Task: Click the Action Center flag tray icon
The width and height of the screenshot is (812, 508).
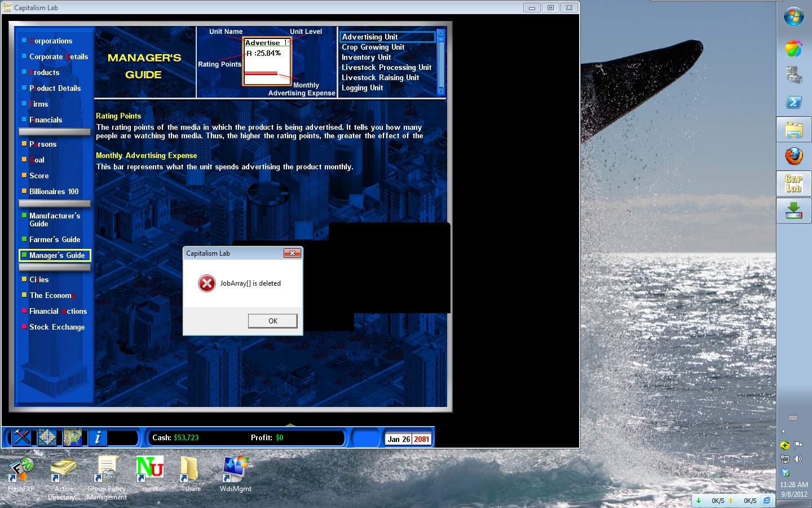Action: 798,445
